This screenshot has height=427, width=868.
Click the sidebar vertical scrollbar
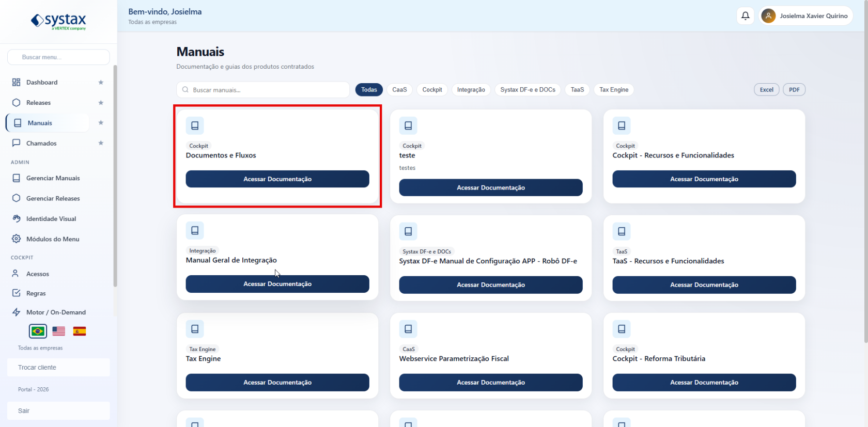click(115, 176)
